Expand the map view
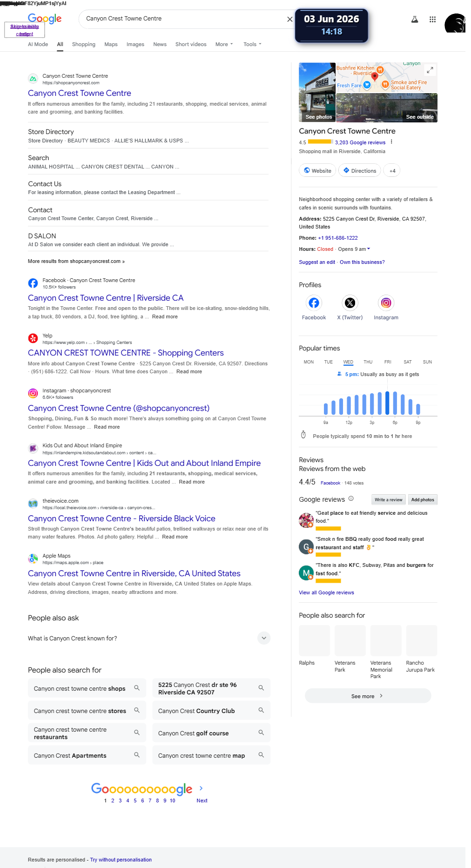The image size is (471, 868). click(x=430, y=70)
